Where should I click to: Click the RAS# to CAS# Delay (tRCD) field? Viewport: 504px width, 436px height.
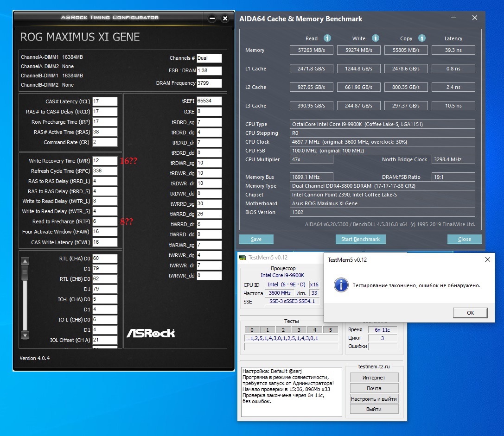(x=105, y=112)
